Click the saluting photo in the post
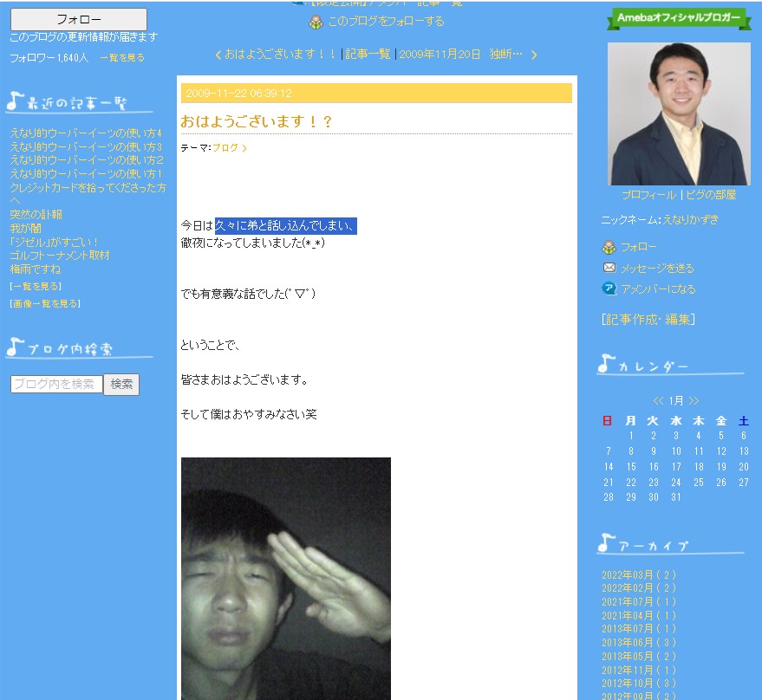The width and height of the screenshot is (762, 700). point(286,579)
